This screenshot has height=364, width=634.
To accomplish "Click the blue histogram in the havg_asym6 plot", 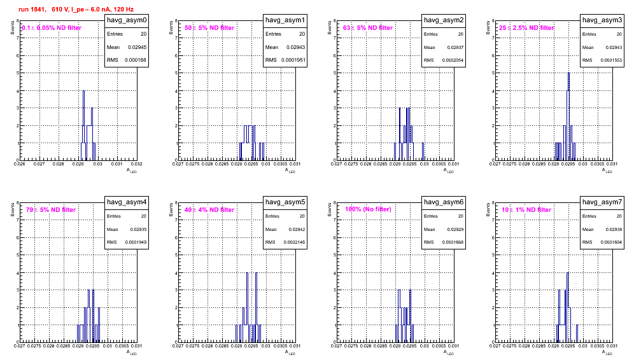I will (x=404, y=316).
